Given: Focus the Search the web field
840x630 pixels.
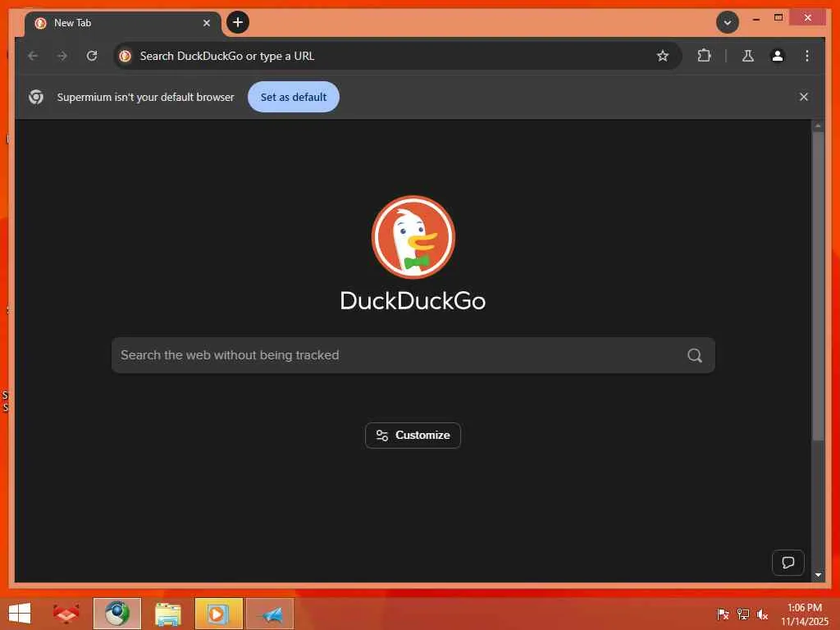Looking at the screenshot, I should coord(413,355).
